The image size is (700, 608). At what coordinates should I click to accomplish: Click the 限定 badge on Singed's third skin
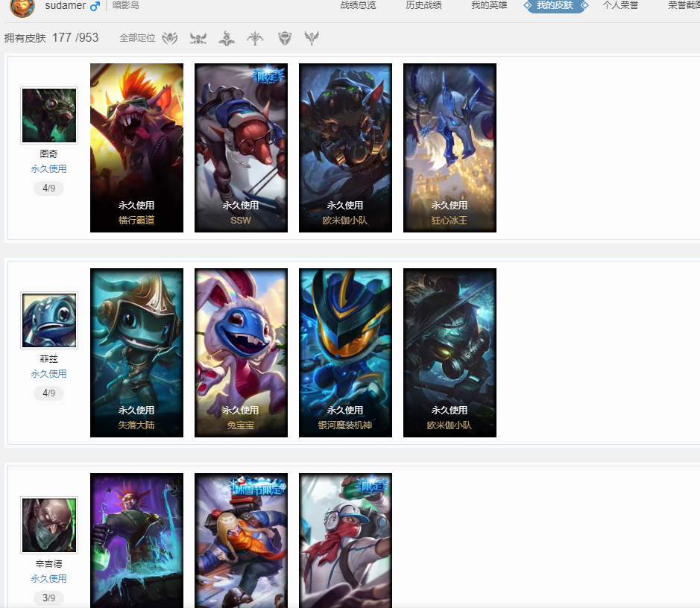373,485
